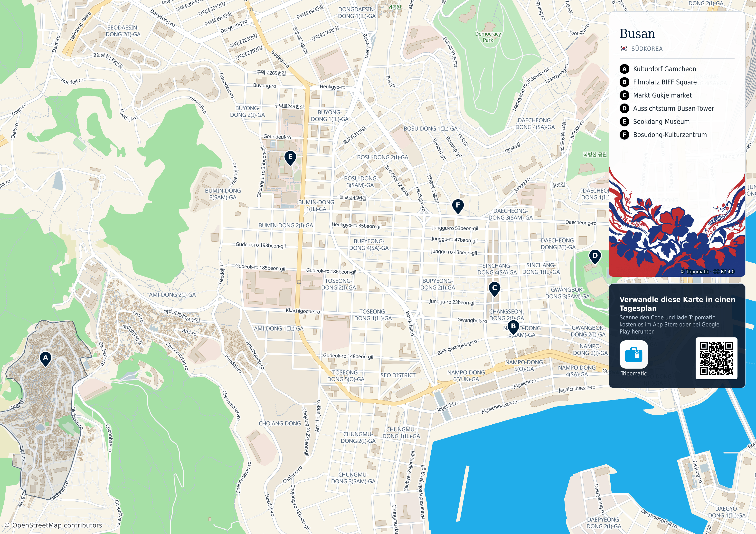The image size is (756, 534).
Task: Select map marker B near BIFF gwangjang-ro
Action: click(x=513, y=327)
